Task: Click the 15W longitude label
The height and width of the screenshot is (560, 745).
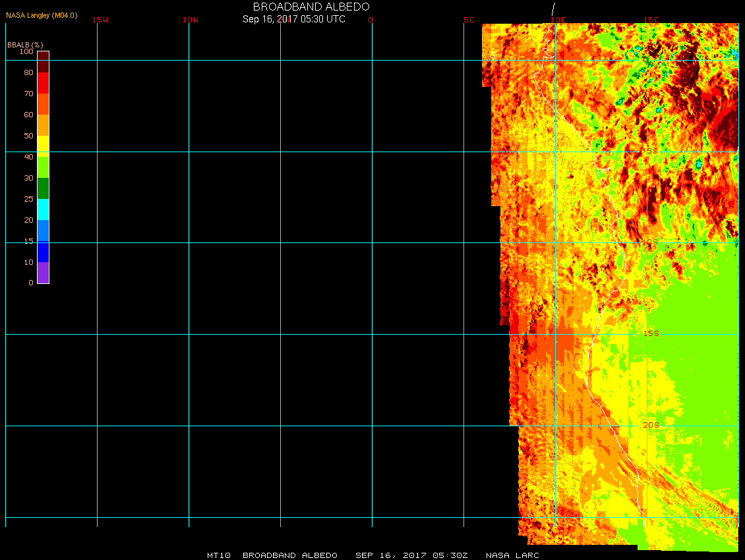Action: click(100, 20)
